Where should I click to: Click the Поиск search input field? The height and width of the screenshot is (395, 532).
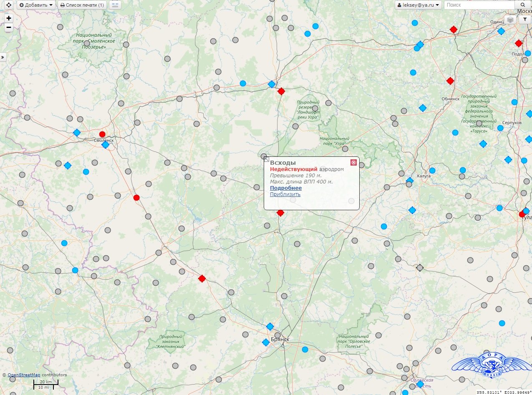tap(481, 5)
